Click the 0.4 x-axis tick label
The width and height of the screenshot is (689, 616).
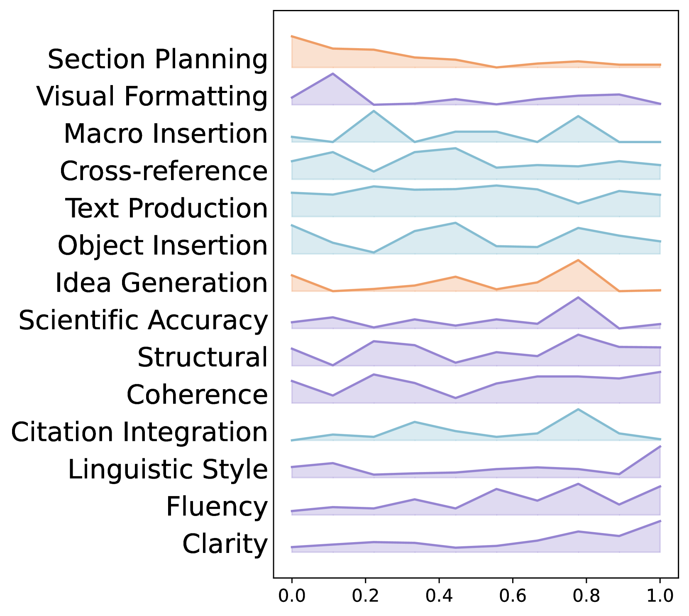439,596
